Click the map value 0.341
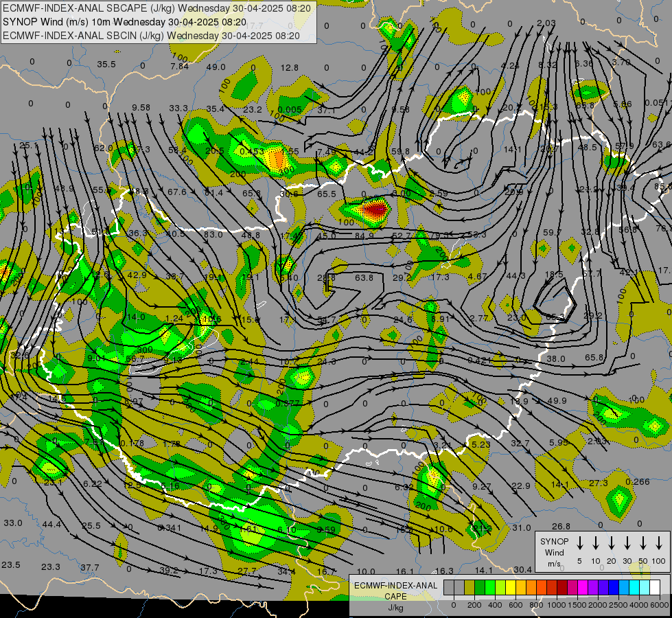The width and height of the screenshot is (672, 618). 170,527
